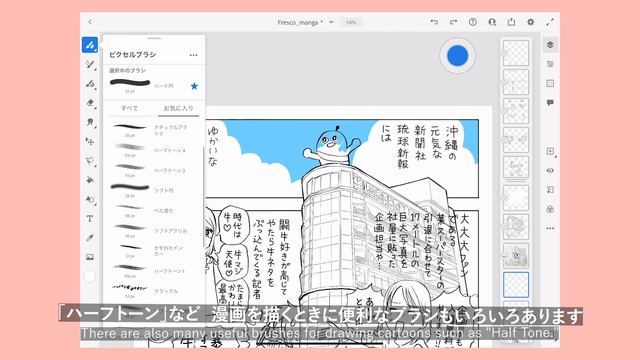Select the Vector Brushes tool

90,83
